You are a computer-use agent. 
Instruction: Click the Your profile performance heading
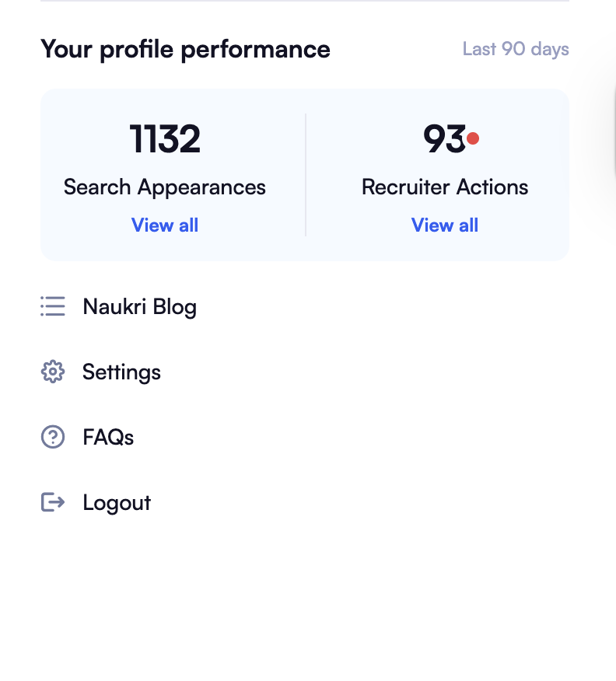pos(185,49)
